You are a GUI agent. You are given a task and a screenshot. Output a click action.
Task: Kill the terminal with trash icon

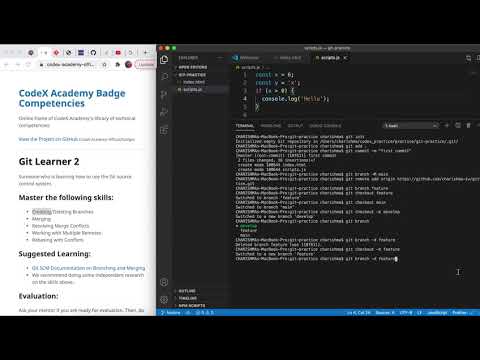[468, 126]
